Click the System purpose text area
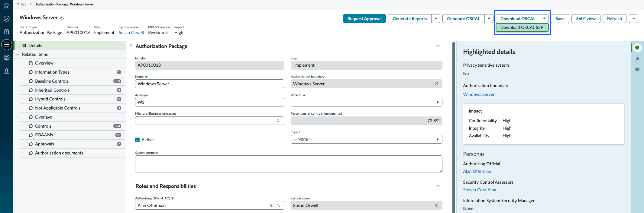This screenshot has height=213, width=644. click(x=289, y=164)
